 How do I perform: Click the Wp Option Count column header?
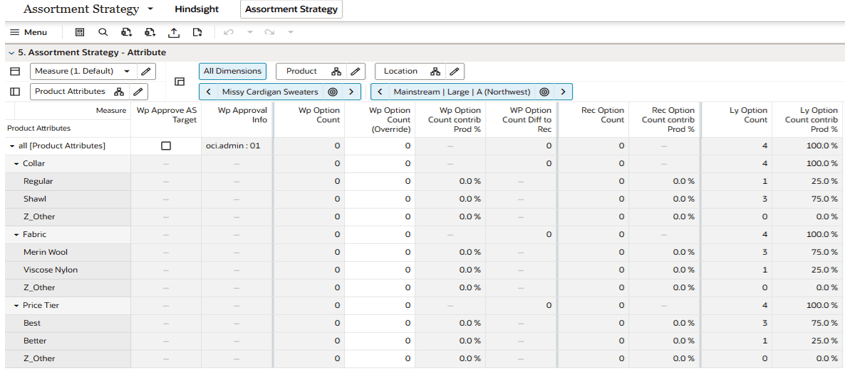(309, 120)
